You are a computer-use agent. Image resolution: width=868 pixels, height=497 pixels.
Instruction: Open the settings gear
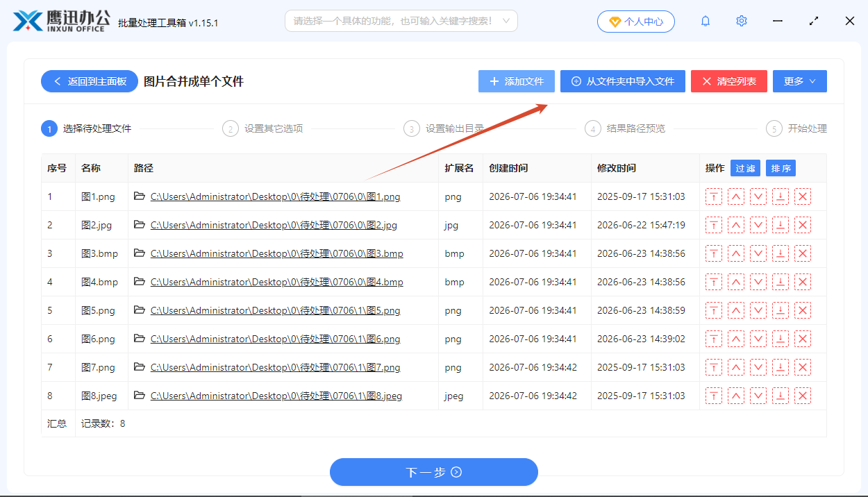pos(742,21)
